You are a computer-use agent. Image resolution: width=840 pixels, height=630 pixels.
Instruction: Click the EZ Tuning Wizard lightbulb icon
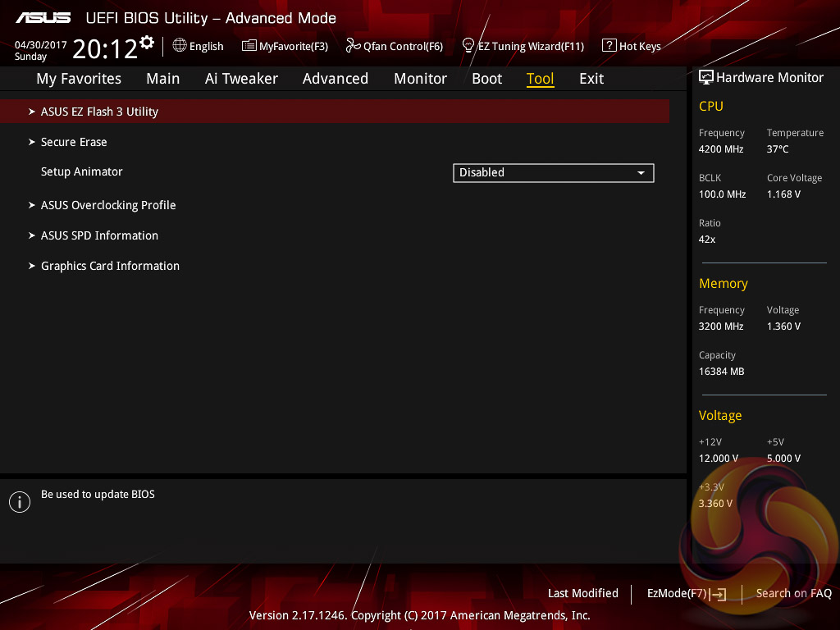[x=468, y=46]
